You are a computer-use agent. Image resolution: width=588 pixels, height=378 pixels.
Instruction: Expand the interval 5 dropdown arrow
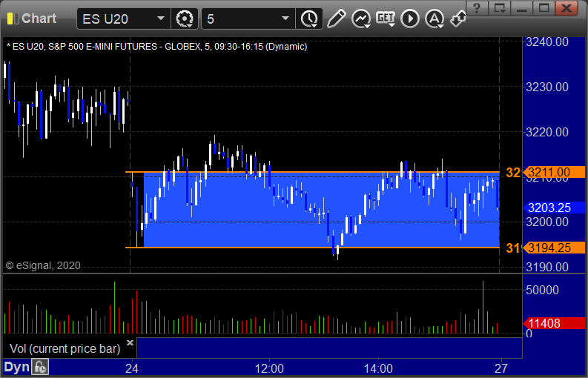[x=285, y=19]
